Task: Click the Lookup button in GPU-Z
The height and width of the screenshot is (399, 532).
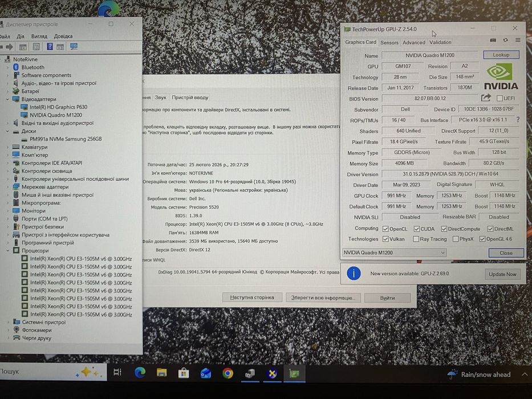Action: coord(501,55)
